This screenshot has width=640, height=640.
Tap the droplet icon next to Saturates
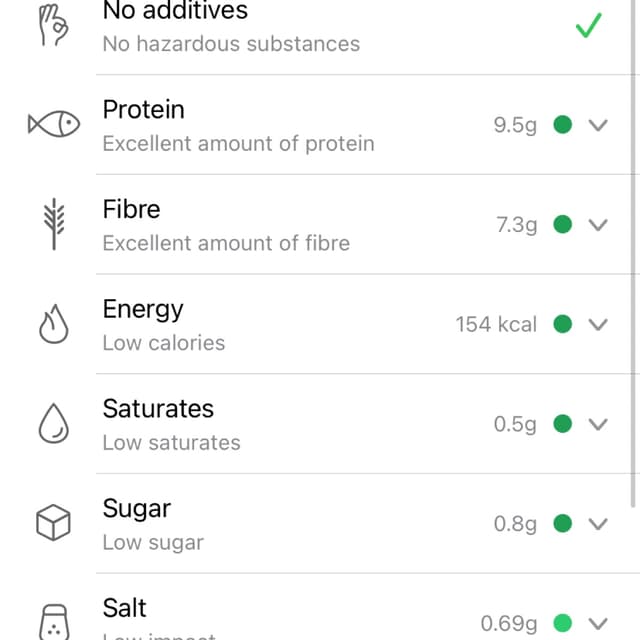click(53, 423)
